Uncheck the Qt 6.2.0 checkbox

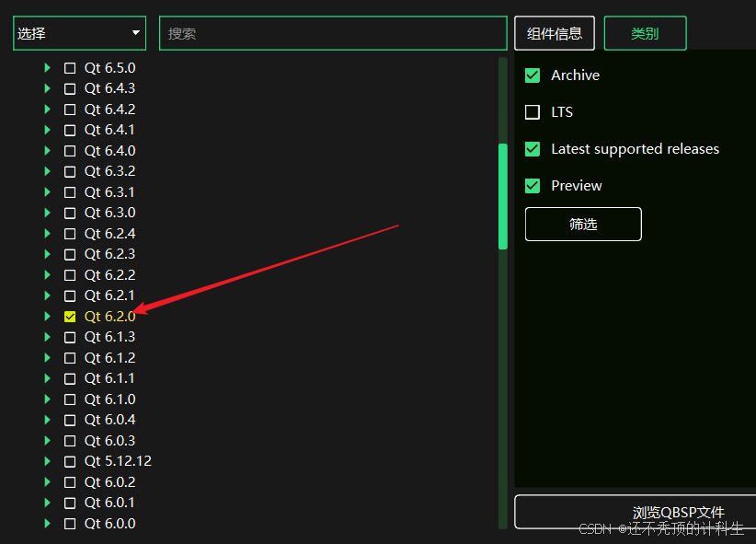70,317
